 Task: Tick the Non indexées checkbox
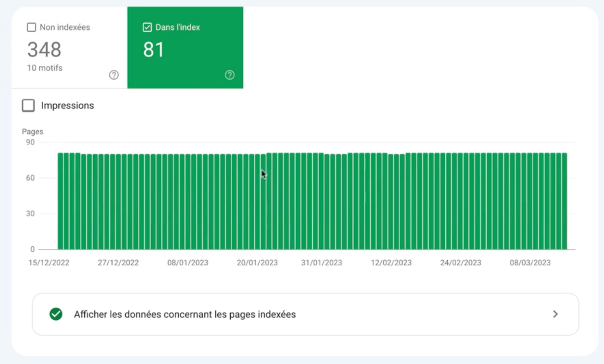pyautogui.click(x=31, y=27)
